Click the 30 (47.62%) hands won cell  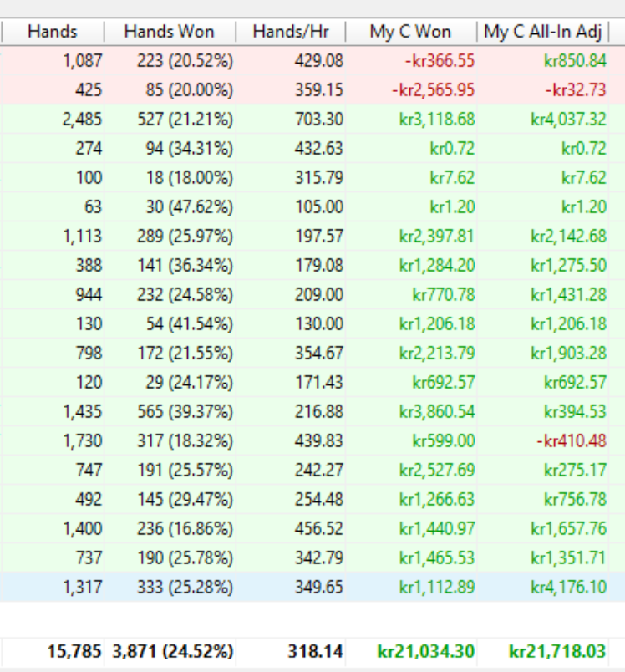pos(185,206)
